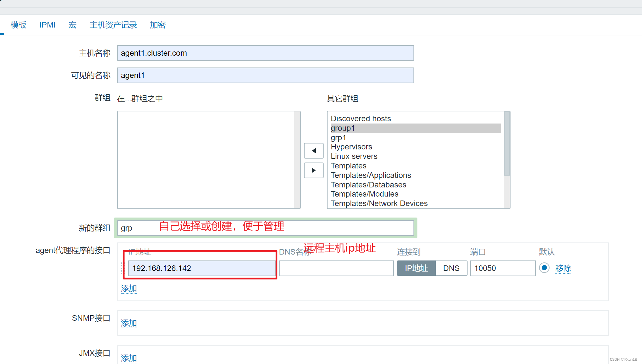Focus the 可见的名称 input field
The height and width of the screenshot is (364, 642).
tap(266, 75)
